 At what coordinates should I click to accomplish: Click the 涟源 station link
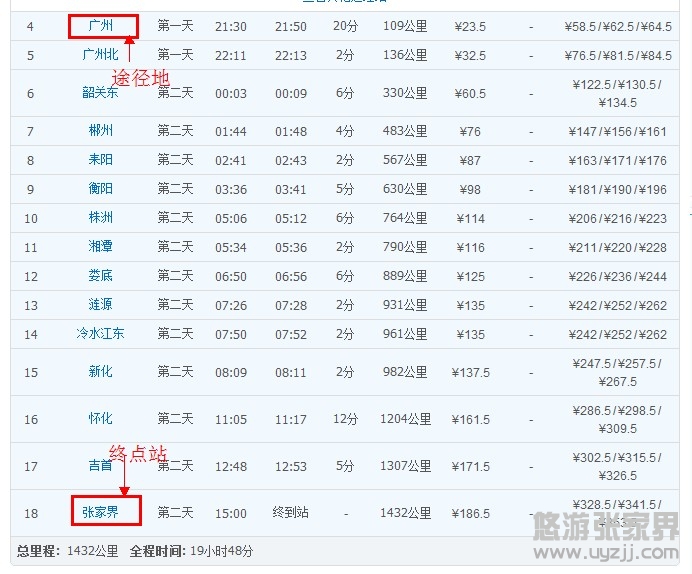[101, 305]
